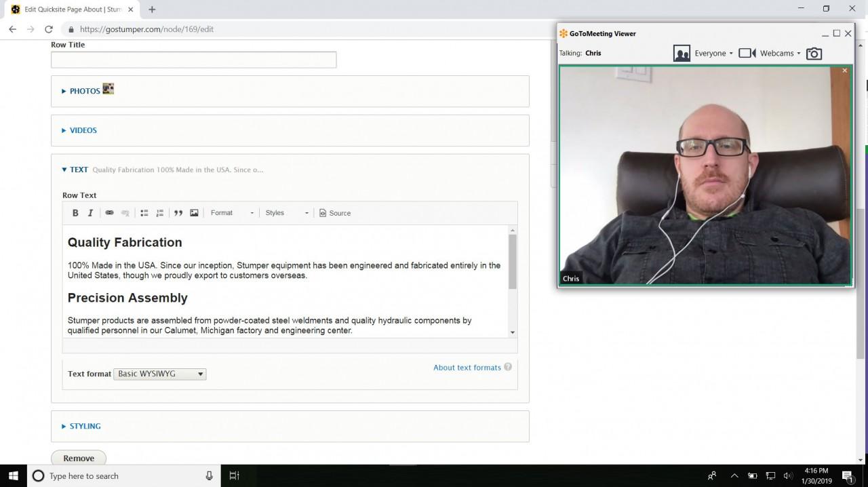Open the Styles dropdown in the editor
This screenshot has width=868, height=487.
click(x=286, y=213)
